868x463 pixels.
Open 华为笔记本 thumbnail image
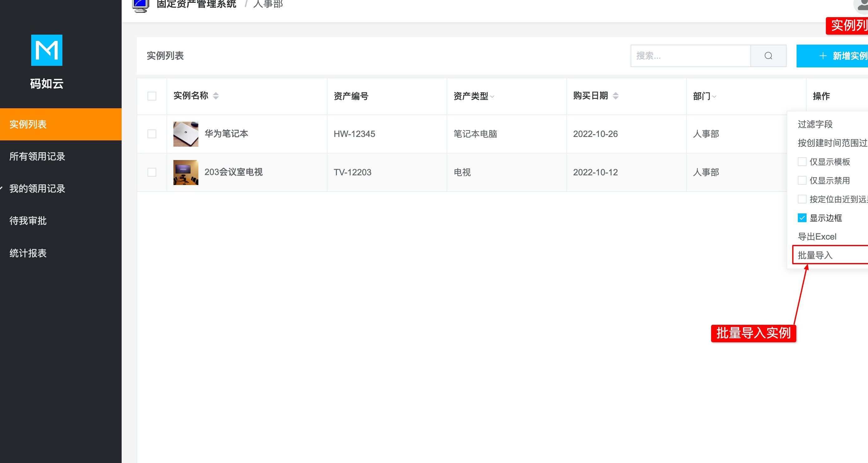click(x=186, y=134)
